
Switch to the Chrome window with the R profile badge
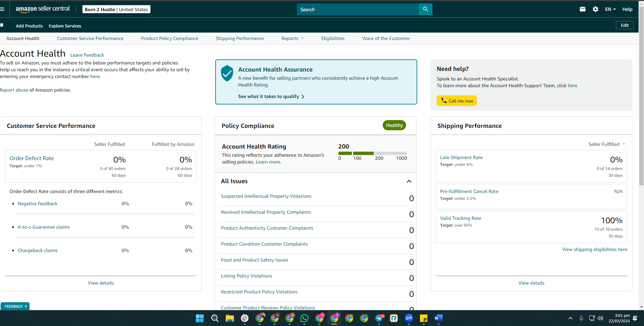(x=319, y=318)
